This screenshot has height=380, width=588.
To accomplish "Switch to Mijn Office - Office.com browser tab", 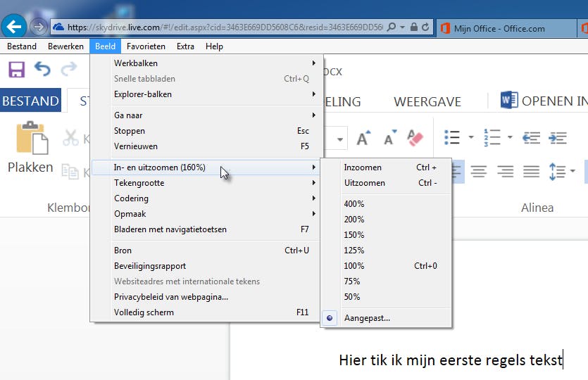I will [x=506, y=28].
